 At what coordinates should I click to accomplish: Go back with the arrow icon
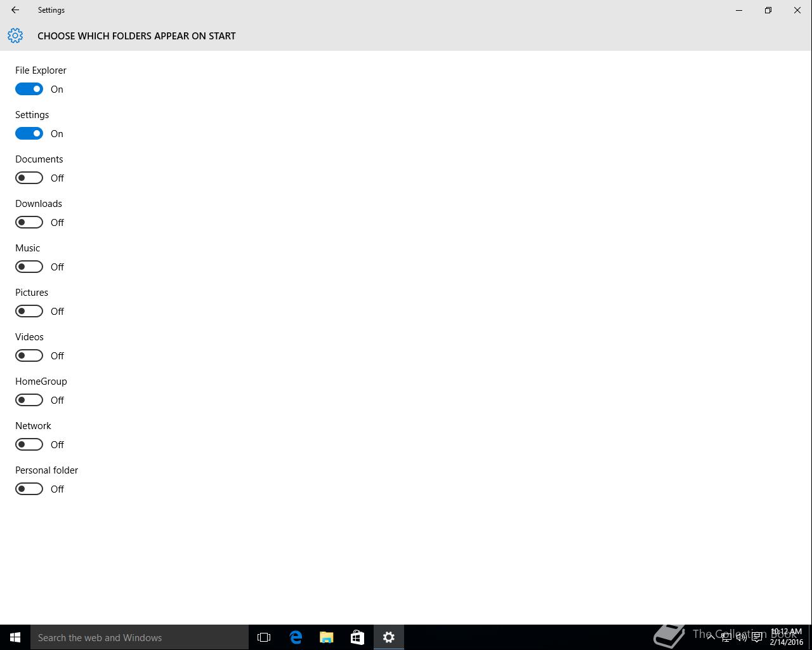(15, 10)
